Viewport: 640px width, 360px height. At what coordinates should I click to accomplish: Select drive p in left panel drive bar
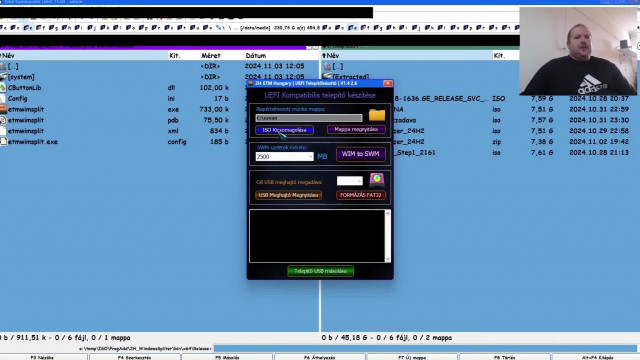coord(143,28)
